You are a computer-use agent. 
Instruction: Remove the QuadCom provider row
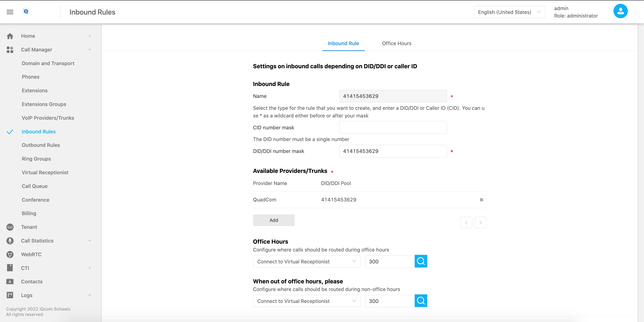point(481,200)
